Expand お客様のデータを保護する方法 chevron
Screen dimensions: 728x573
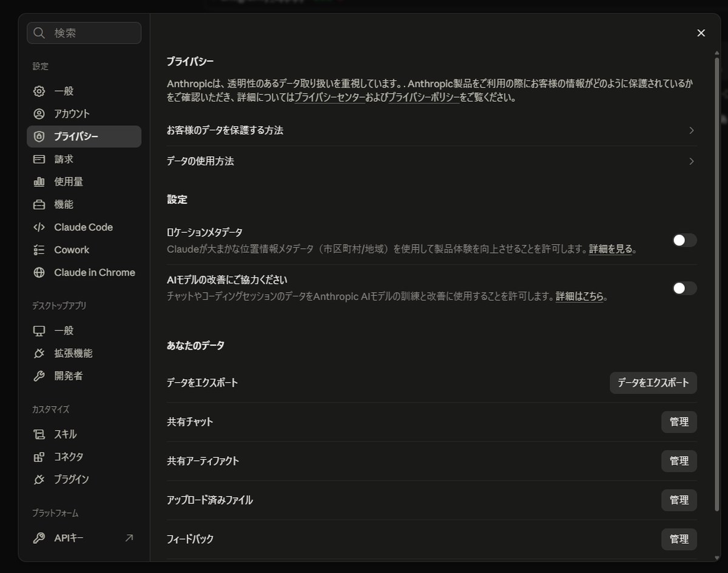coord(691,130)
